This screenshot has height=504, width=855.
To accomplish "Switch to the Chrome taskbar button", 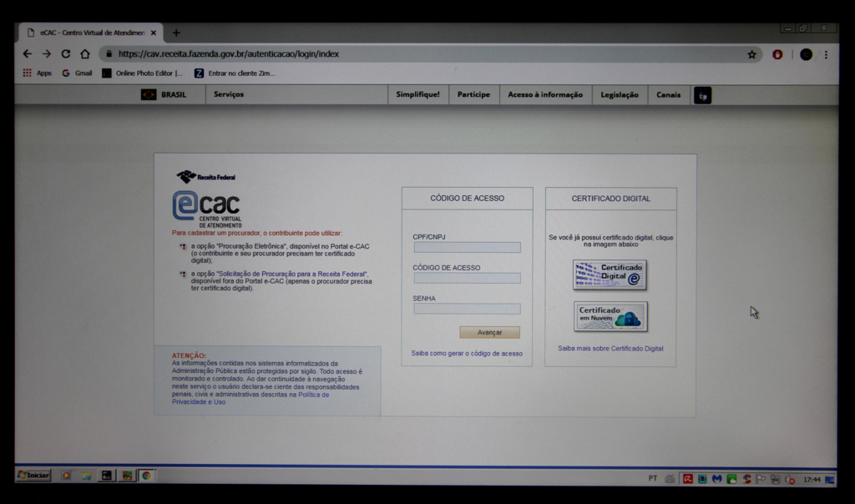I will [x=146, y=476].
